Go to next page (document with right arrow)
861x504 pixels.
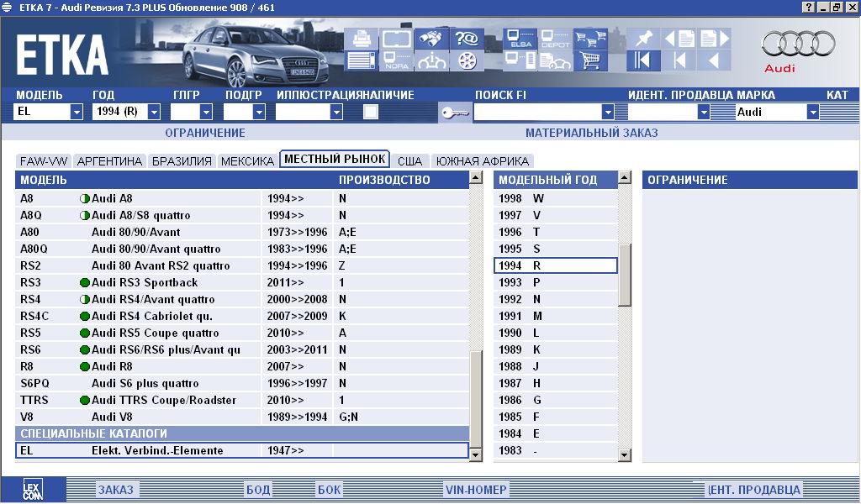(x=714, y=39)
